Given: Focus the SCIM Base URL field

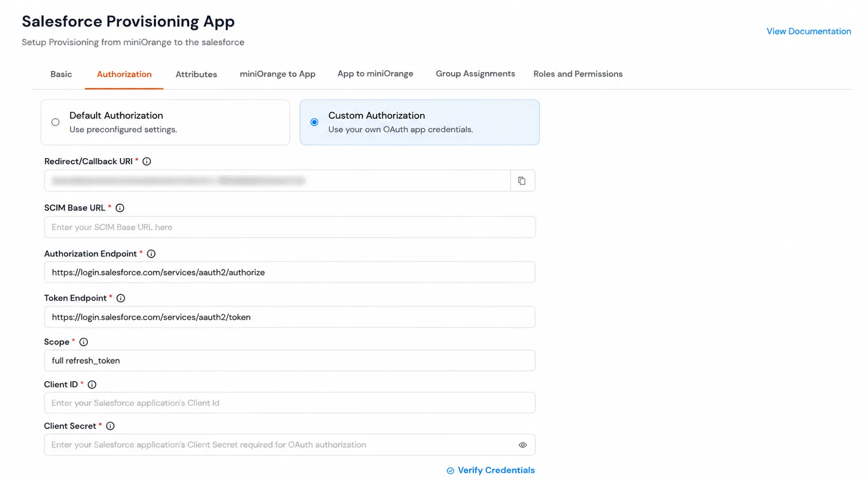Looking at the screenshot, I should pyautogui.click(x=290, y=227).
